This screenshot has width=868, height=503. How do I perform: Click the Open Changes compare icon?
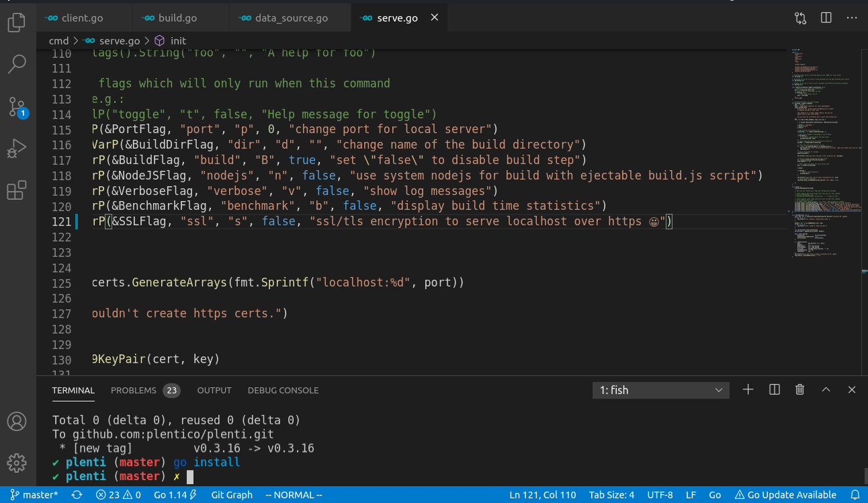pos(800,18)
